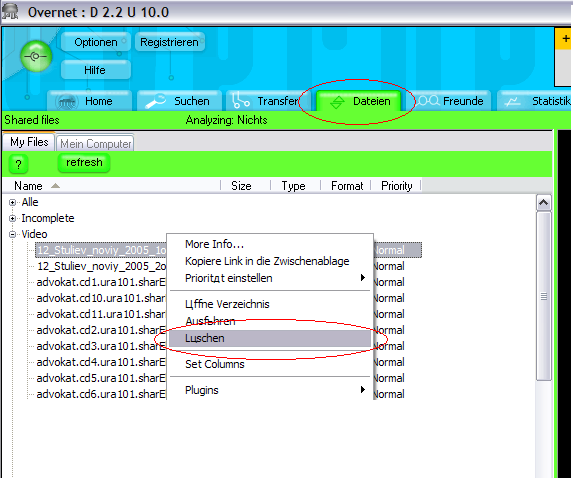Click the green question mark help button
The height and width of the screenshot is (478, 573).
tap(18, 164)
